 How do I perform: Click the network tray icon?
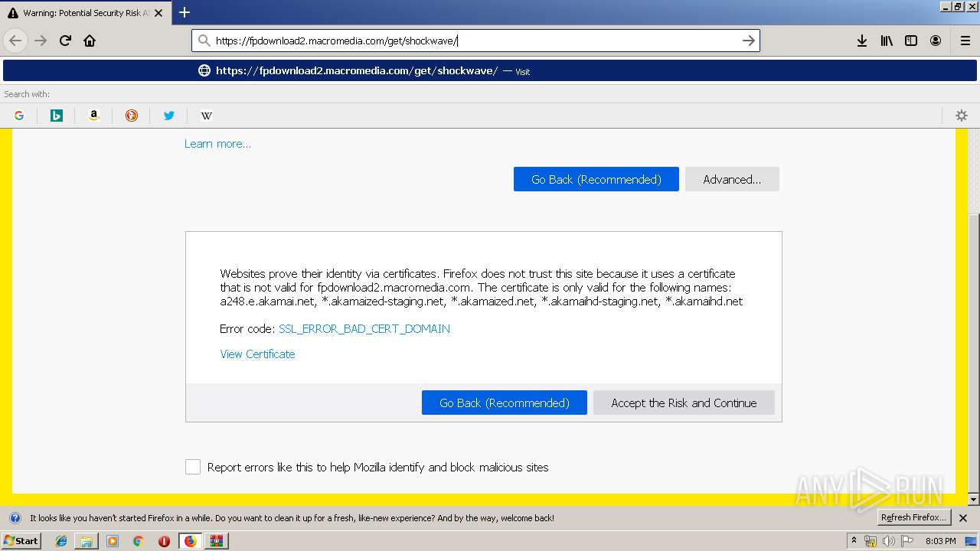point(871,541)
